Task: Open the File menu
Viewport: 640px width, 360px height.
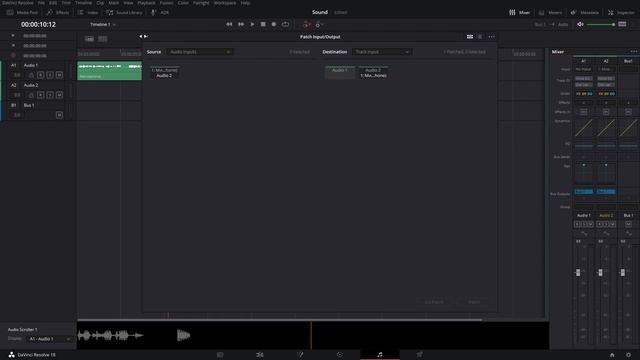Action: (41, 3)
